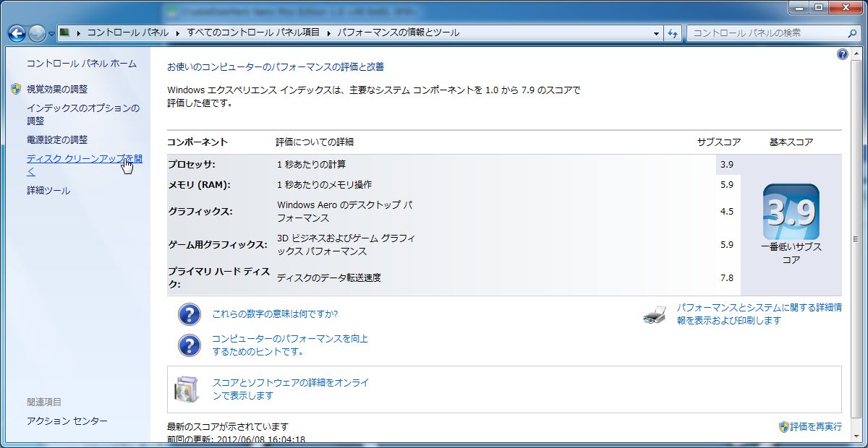This screenshot has width=868, height=448.
Task: Click graphics subscore 4.5 value
Action: [727, 212]
